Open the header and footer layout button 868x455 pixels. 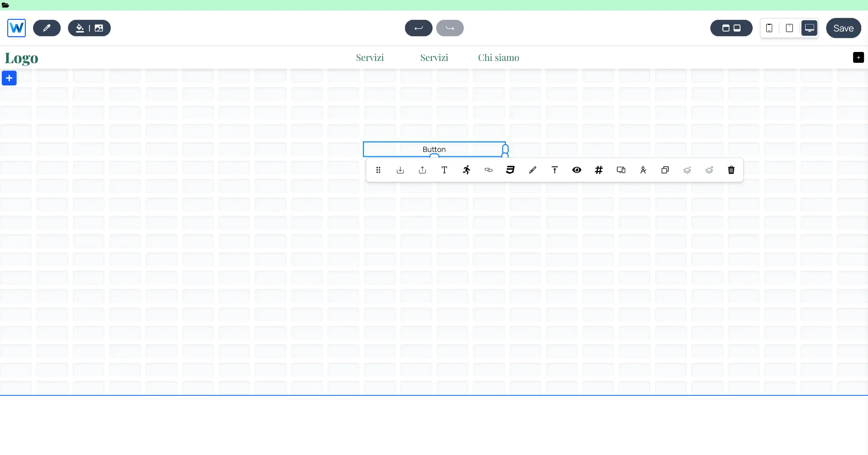[731, 28]
